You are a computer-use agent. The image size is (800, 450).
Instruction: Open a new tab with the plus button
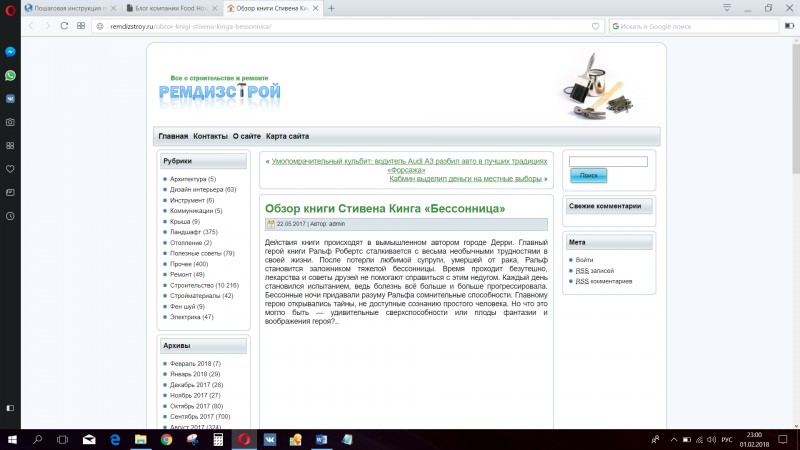pos(331,8)
